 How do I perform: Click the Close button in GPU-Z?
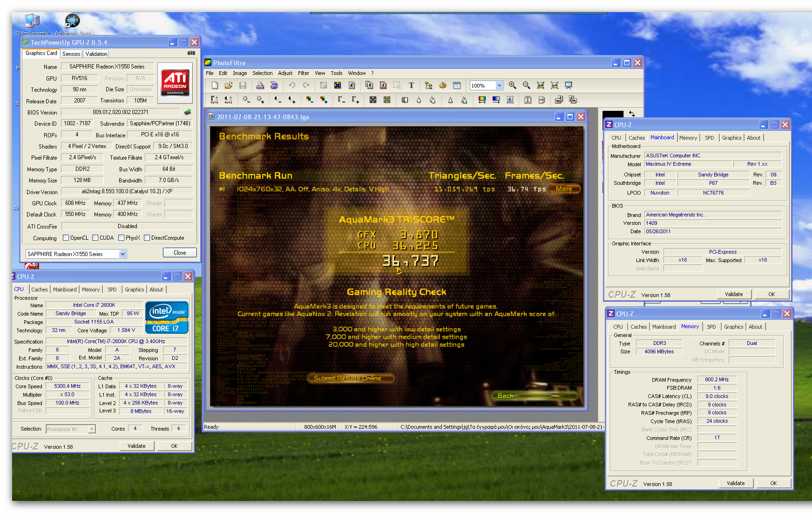180,253
